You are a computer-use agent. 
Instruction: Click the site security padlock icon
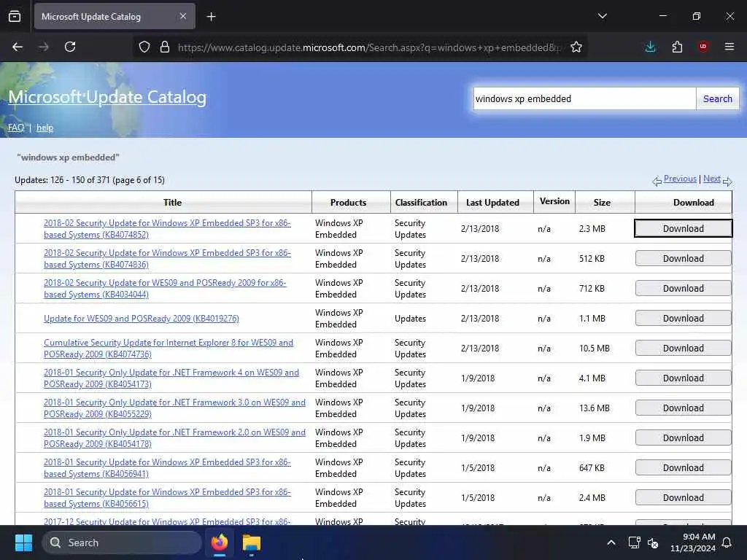[165, 47]
